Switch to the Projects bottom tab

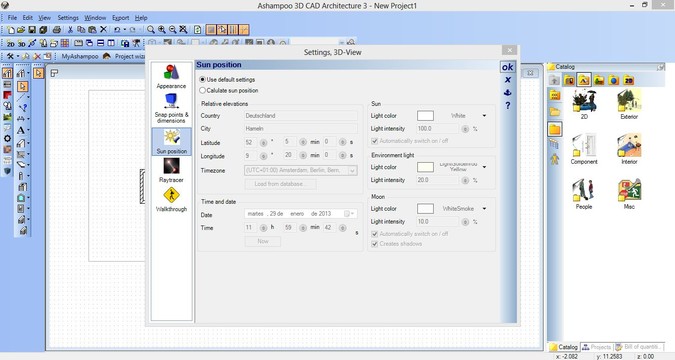click(x=596, y=347)
